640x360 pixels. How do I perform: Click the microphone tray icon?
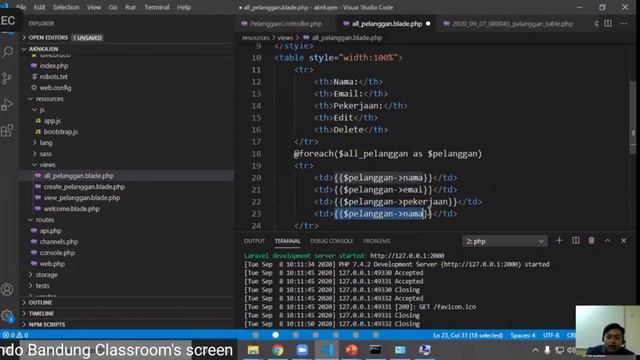(547, 350)
